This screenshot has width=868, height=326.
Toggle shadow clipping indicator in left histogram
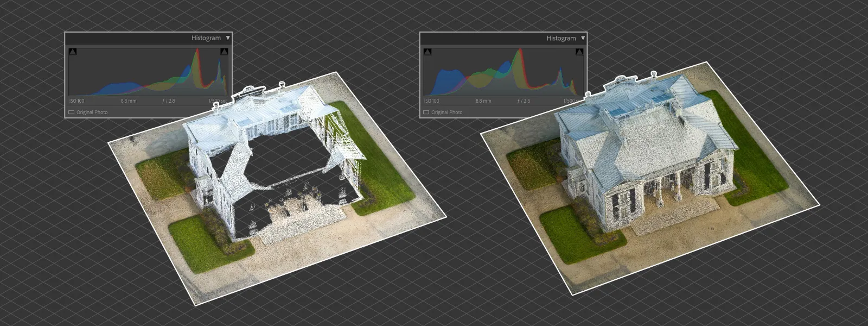[73, 52]
